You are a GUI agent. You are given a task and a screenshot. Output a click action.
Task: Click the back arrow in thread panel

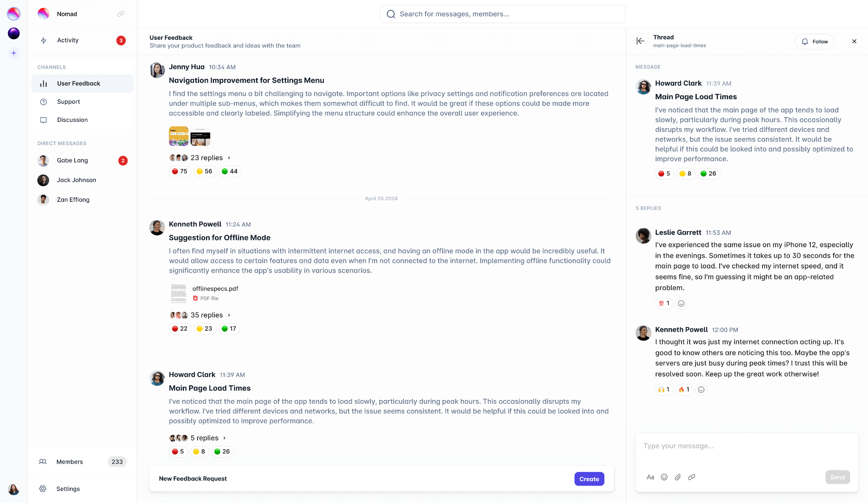(x=641, y=41)
